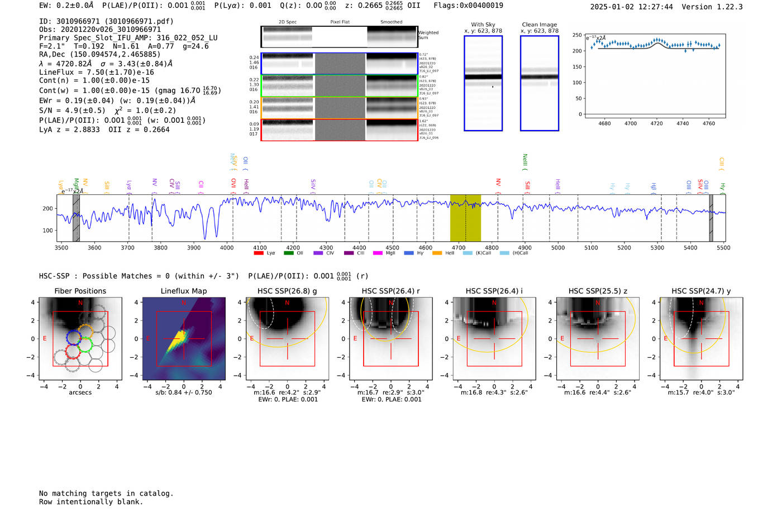The width and height of the screenshot is (782, 532).
Task: Click the orange HeII legend swatch
Action: coord(437,253)
